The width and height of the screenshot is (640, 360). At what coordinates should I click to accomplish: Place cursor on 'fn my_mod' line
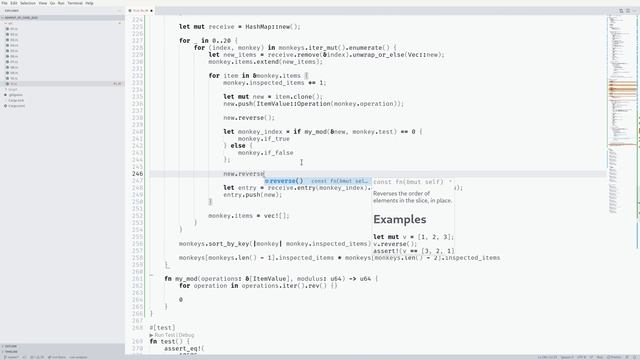(x=271, y=278)
